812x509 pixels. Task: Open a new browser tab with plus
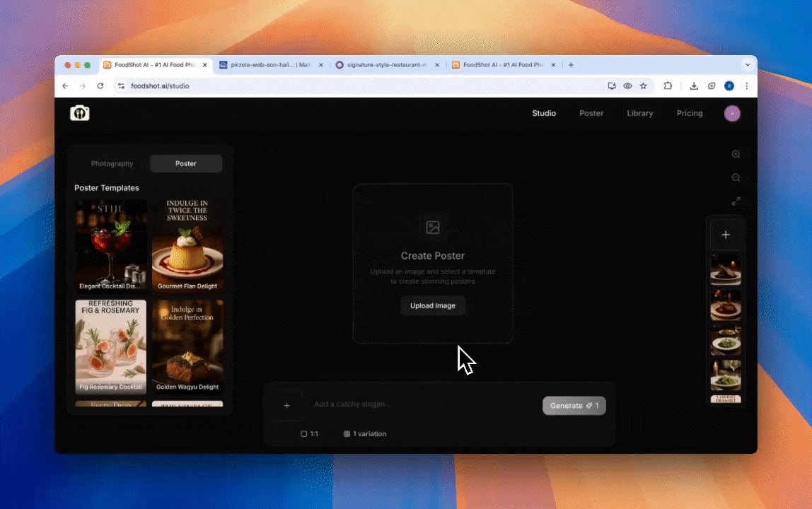tap(571, 65)
